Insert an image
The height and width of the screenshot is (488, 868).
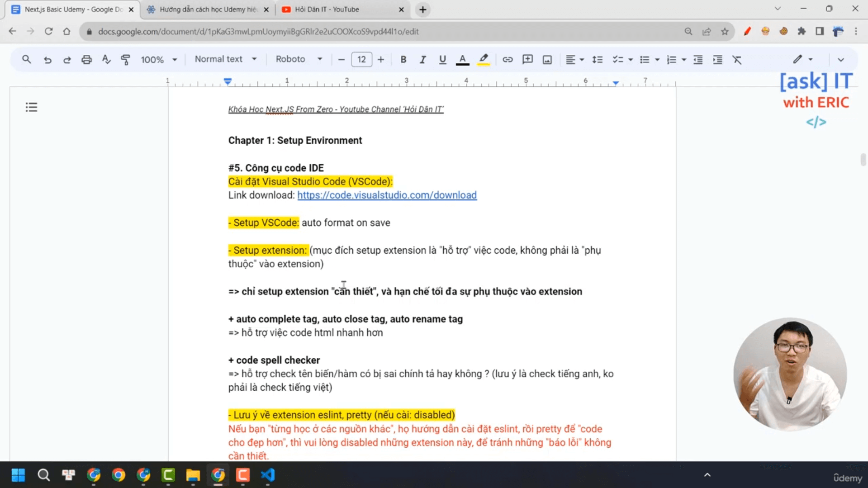tap(547, 59)
